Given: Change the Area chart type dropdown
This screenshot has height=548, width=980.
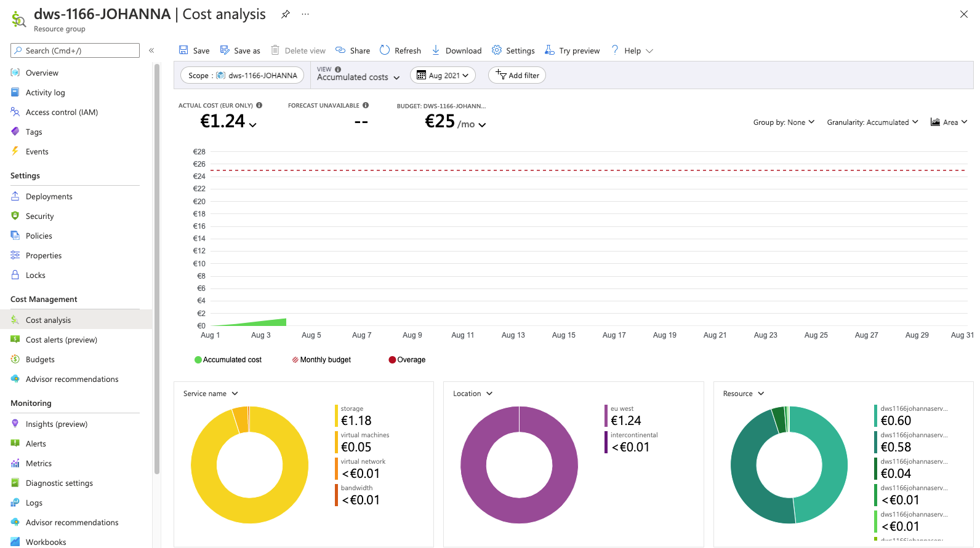Looking at the screenshot, I should coord(949,122).
